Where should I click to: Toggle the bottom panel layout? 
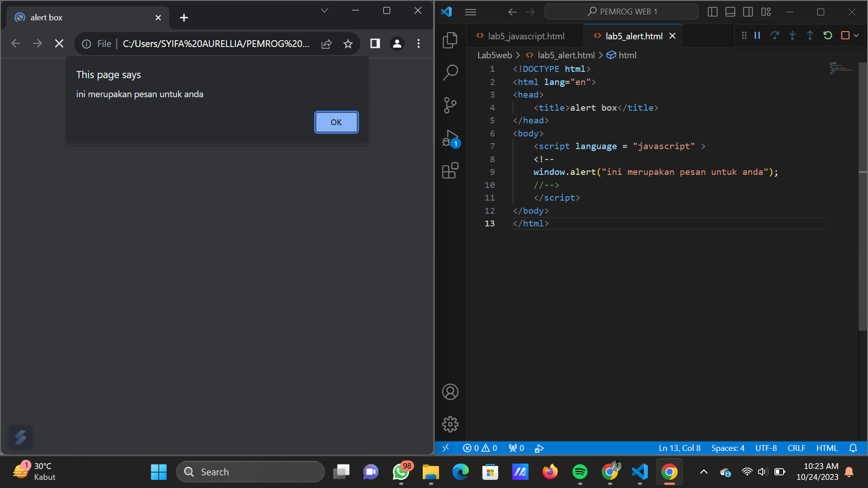(x=730, y=12)
